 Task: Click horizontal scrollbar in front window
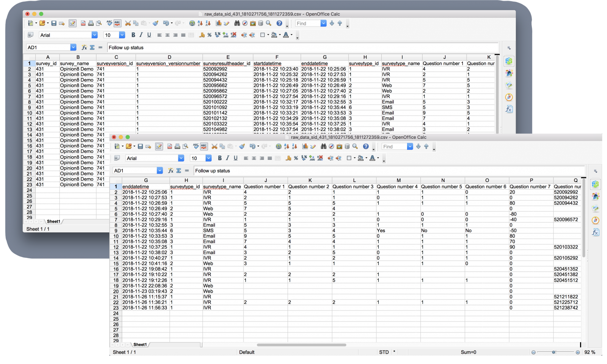pyautogui.click(x=302, y=345)
